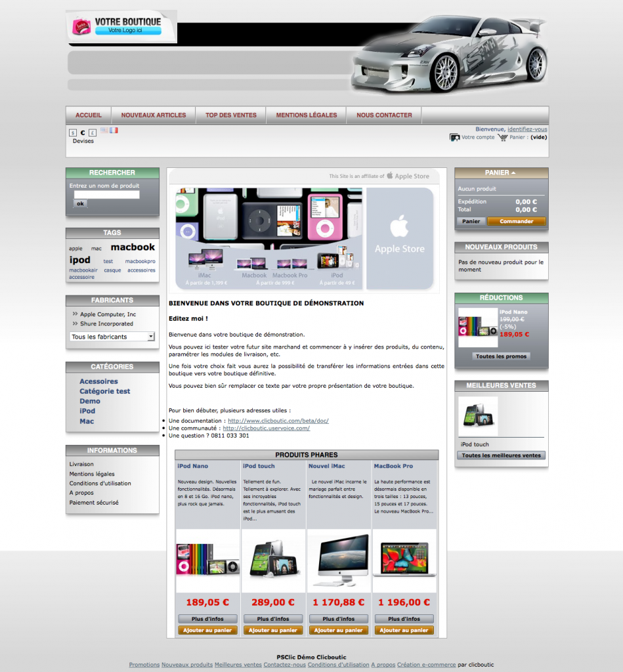Select the pound currency icon
Viewport: 623px width, 672px height.
(92, 133)
